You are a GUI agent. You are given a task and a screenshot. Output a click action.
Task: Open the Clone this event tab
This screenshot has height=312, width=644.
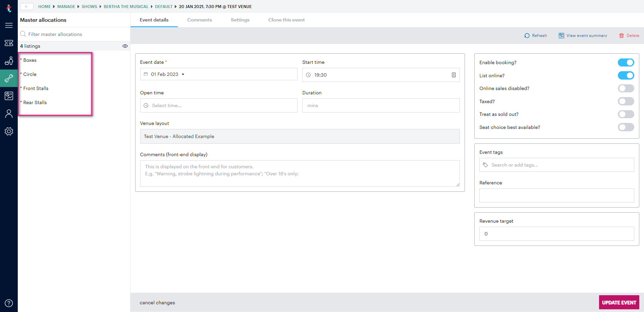click(286, 20)
